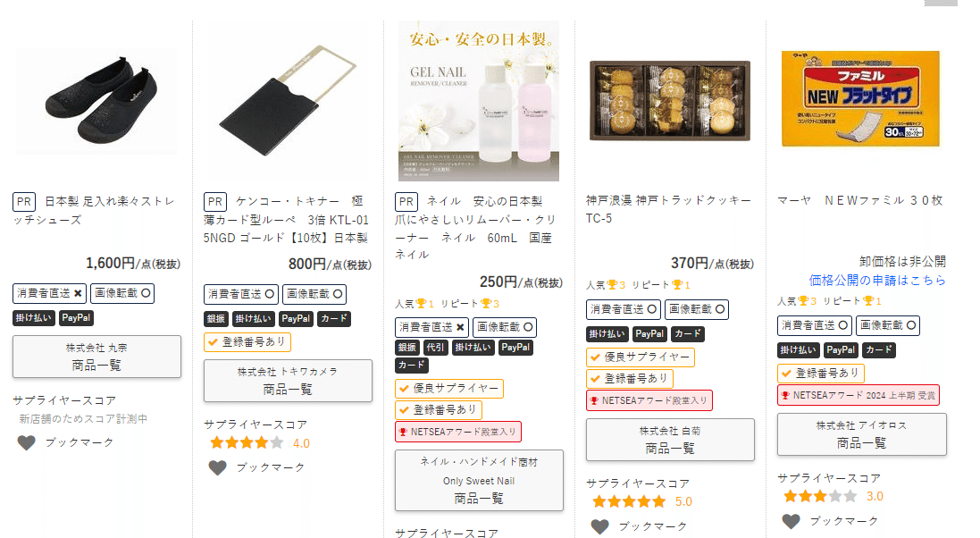Click 登録番号あり check badge on card loupe listing
980x538 pixels.
[x=247, y=342]
